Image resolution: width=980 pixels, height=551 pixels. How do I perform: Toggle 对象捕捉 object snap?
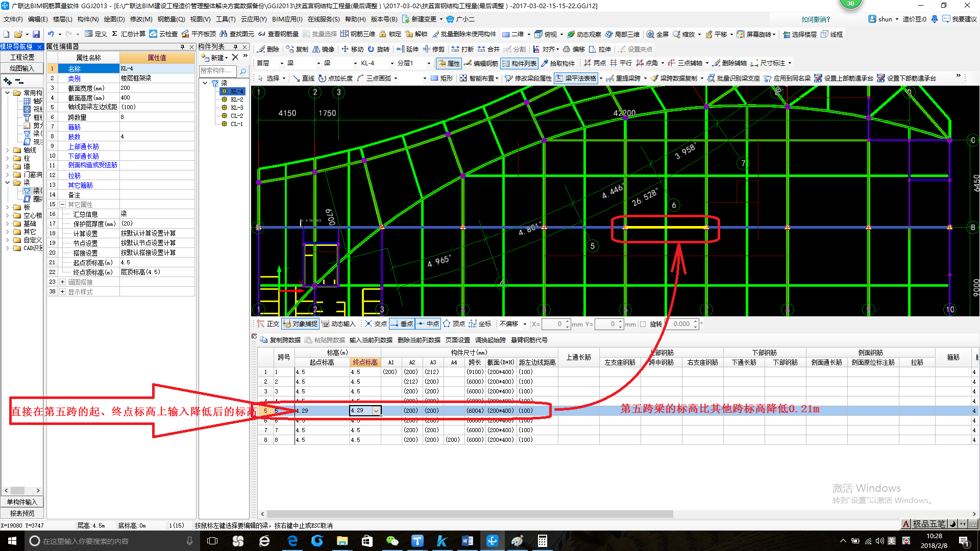[300, 324]
